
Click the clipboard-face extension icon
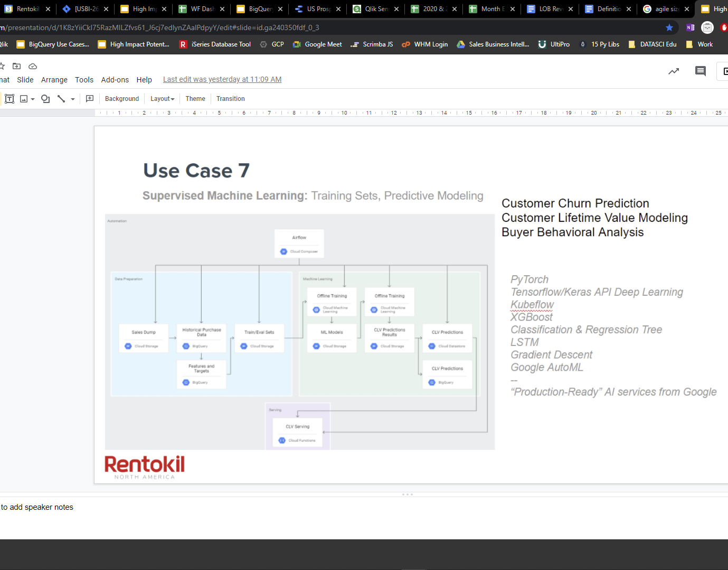pos(707,27)
